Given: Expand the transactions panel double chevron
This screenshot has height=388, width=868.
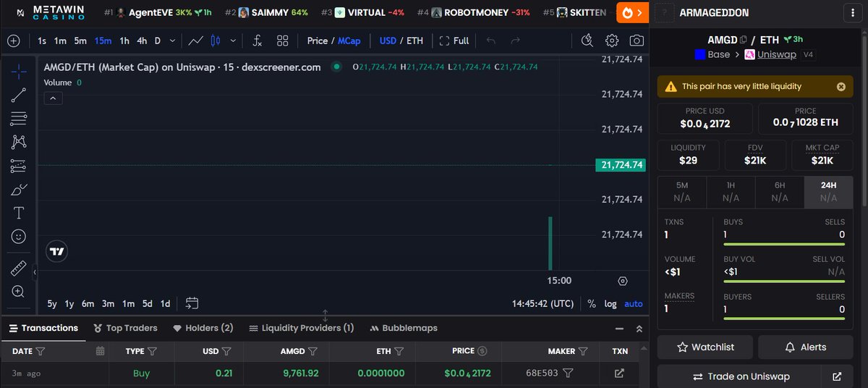Looking at the screenshot, I should click(639, 329).
